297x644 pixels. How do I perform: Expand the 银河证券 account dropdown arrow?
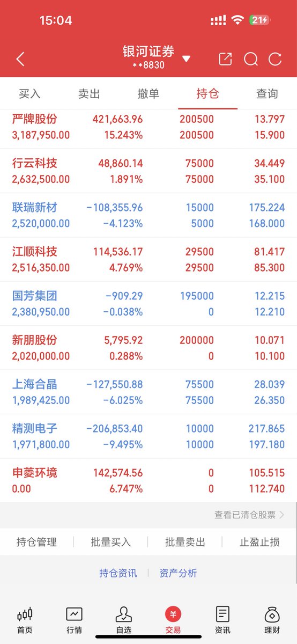tap(186, 58)
